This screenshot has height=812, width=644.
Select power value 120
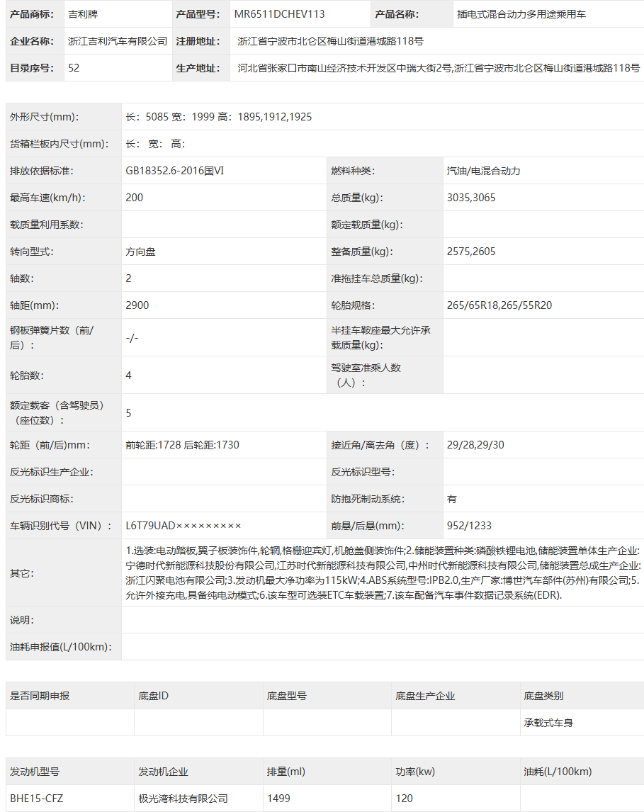404,799
